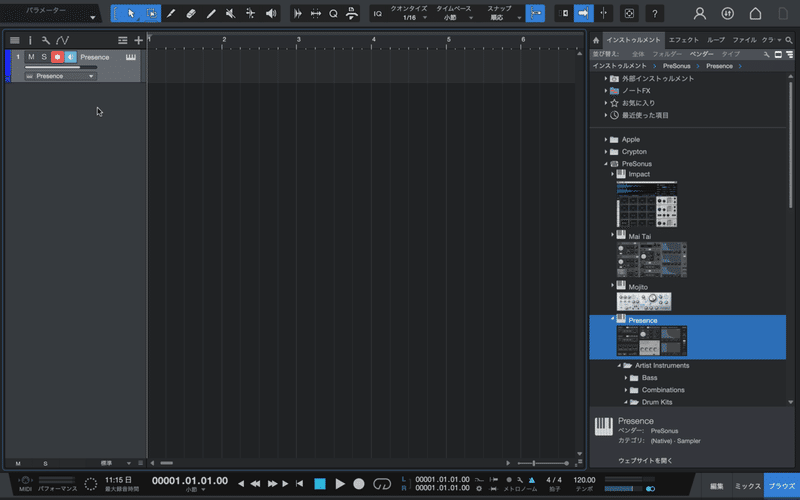800x500 pixels.
Task: Click the Q quantize button in toolbar
Action: (333, 14)
